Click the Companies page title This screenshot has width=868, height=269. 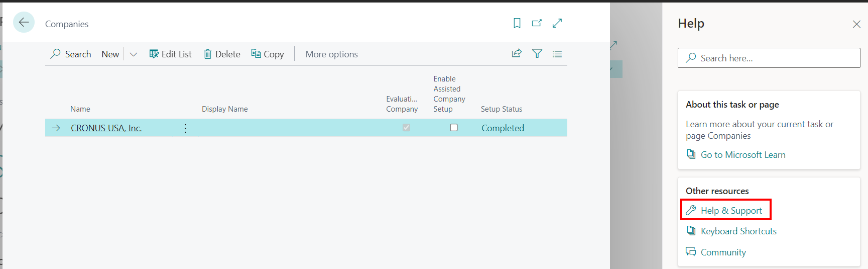pos(67,24)
